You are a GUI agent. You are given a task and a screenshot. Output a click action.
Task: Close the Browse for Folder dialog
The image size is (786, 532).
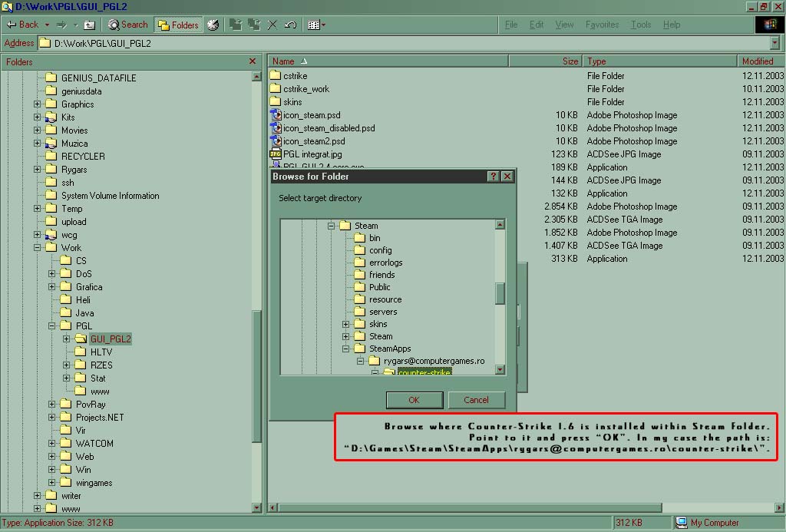pos(507,177)
